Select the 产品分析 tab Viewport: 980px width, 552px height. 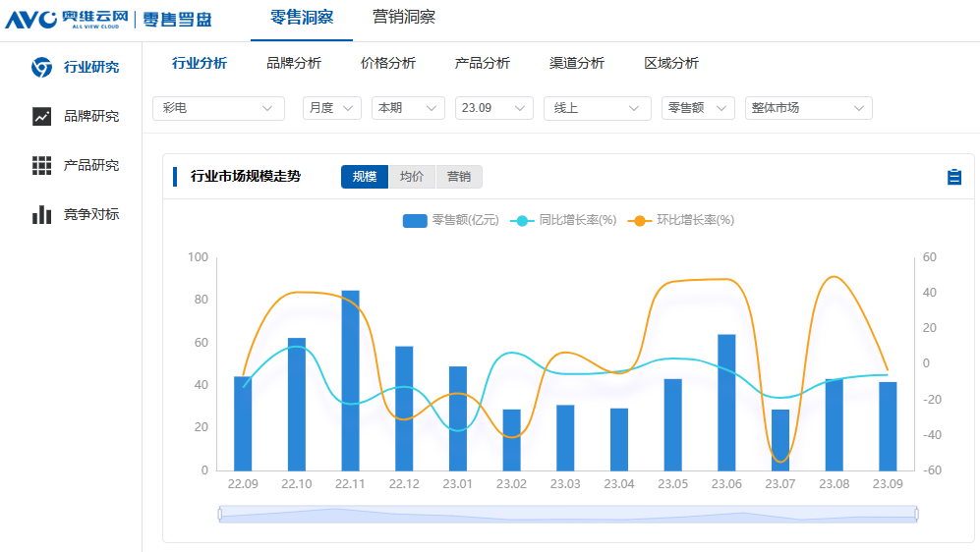click(x=483, y=63)
